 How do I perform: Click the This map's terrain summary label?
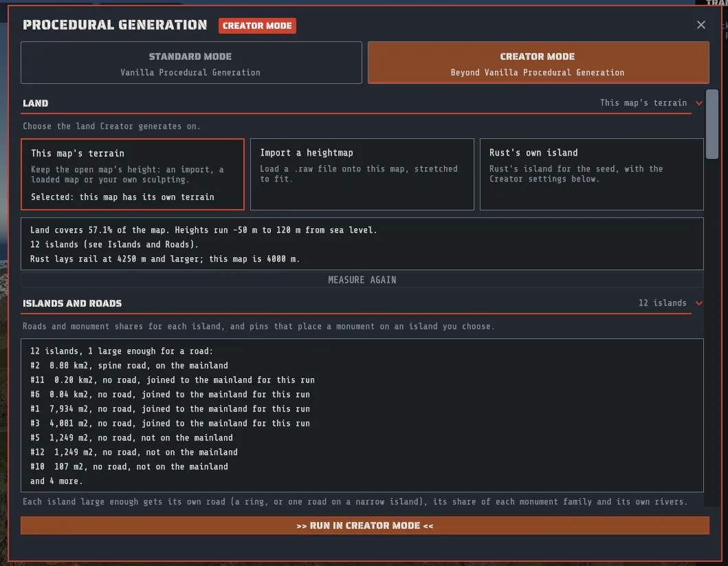pyautogui.click(x=643, y=102)
